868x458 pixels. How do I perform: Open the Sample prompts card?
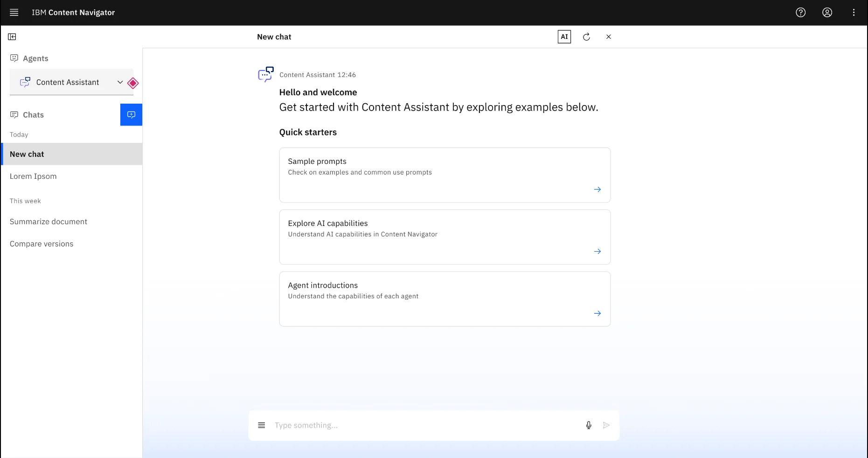pyautogui.click(x=444, y=175)
